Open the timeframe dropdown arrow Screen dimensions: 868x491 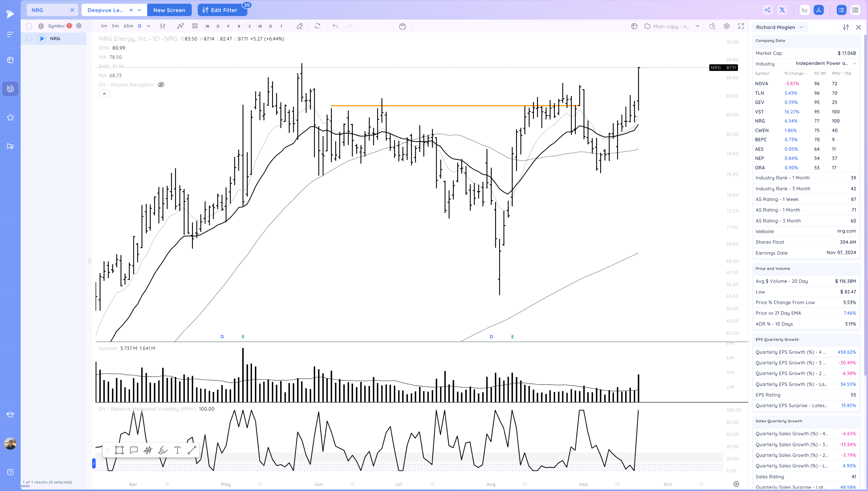point(148,26)
